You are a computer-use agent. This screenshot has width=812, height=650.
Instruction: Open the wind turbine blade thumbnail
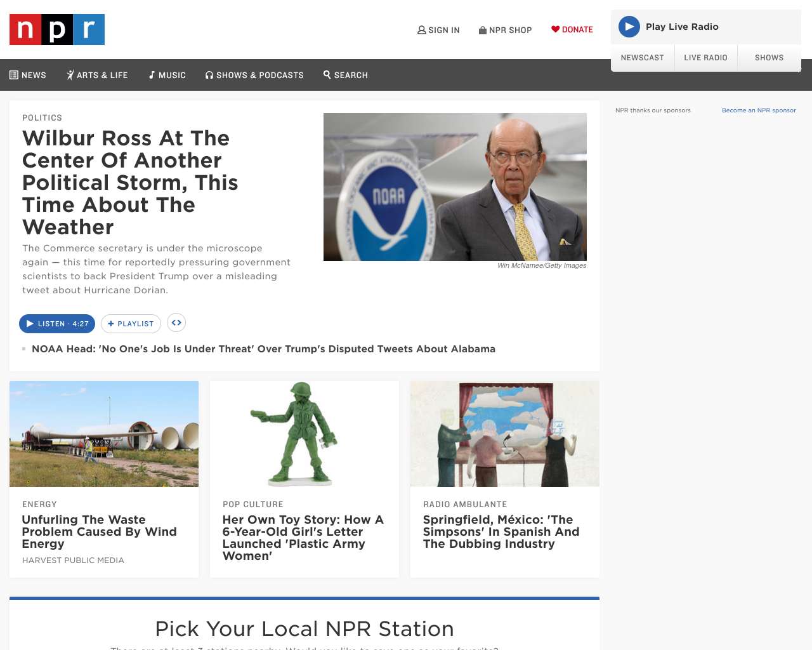point(104,434)
